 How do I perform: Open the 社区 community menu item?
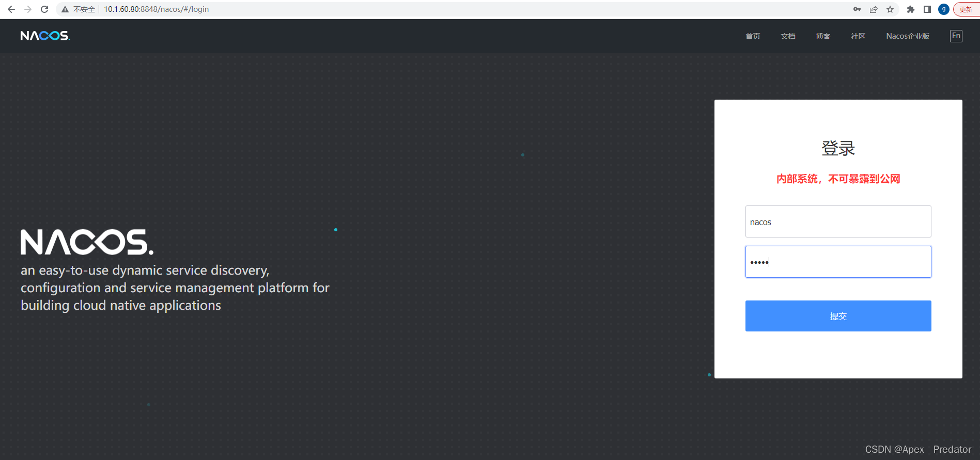pos(858,36)
